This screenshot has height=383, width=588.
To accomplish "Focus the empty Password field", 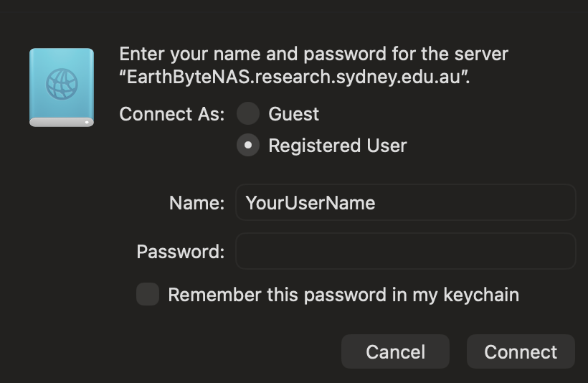I will [405, 251].
